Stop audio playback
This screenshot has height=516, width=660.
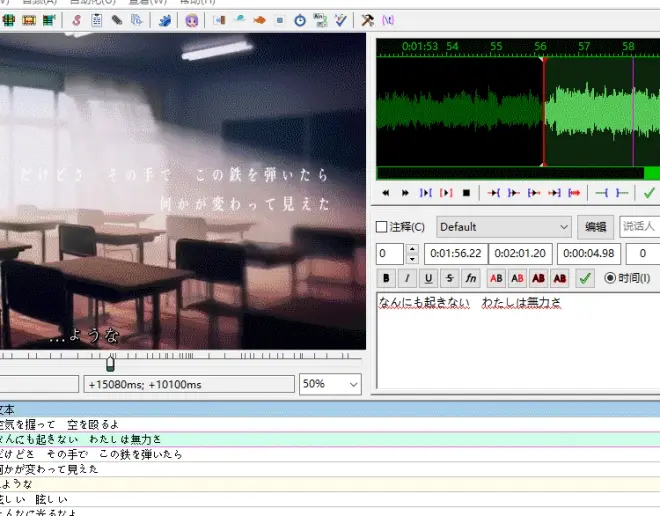coord(466,193)
